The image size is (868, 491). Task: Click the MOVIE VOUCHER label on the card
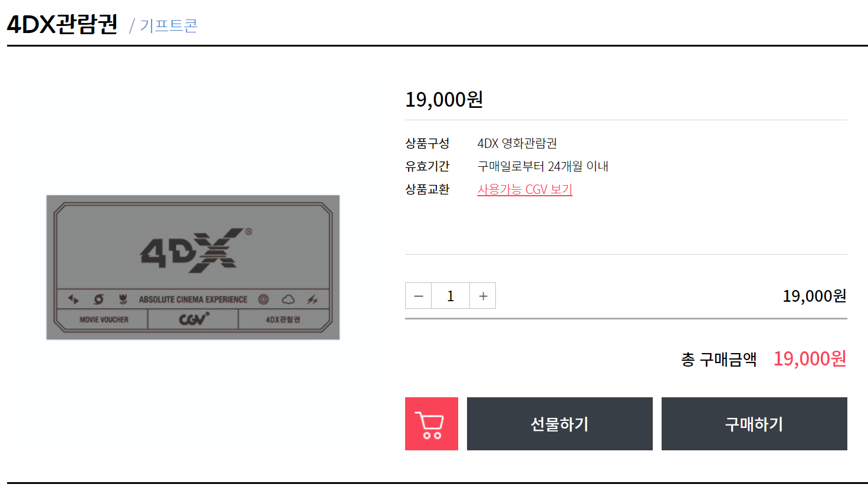pos(104,319)
